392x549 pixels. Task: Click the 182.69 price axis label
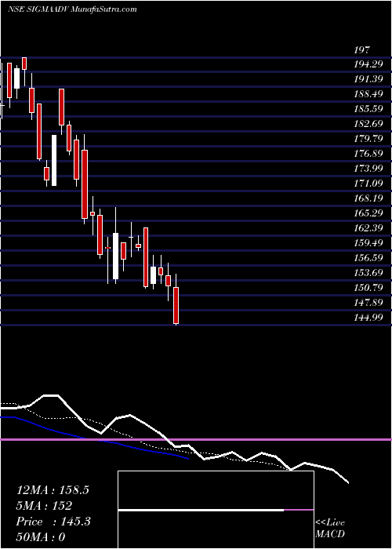tap(368, 124)
